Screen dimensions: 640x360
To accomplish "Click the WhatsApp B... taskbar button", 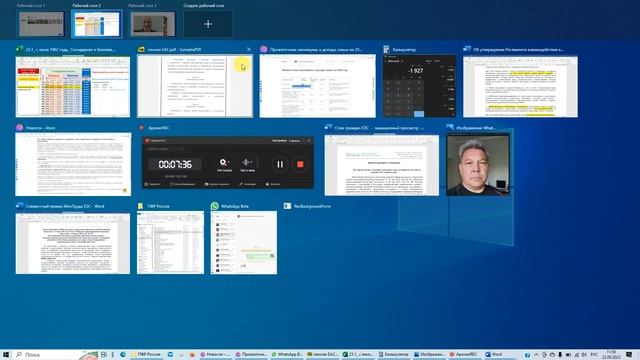I will 287,355.
